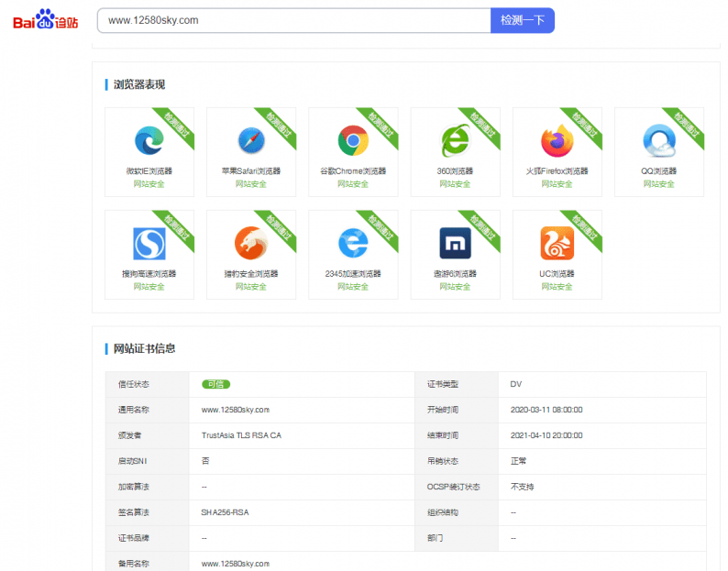728x571 pixels.
Task: Click the 猎豹 (Cheetah) secure browser icon
Action: pyautogui.click(x=251, y=243)
